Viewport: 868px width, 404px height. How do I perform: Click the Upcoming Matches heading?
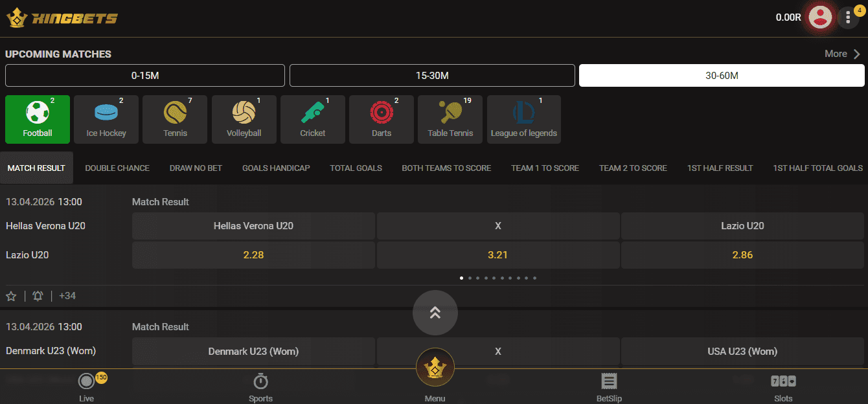(x=58, y=54)
